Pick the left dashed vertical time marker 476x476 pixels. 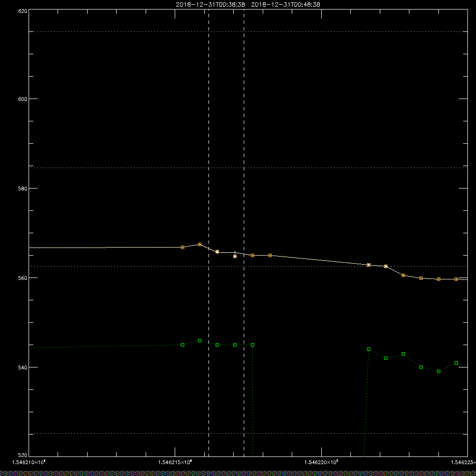click(x=208, y=233)
